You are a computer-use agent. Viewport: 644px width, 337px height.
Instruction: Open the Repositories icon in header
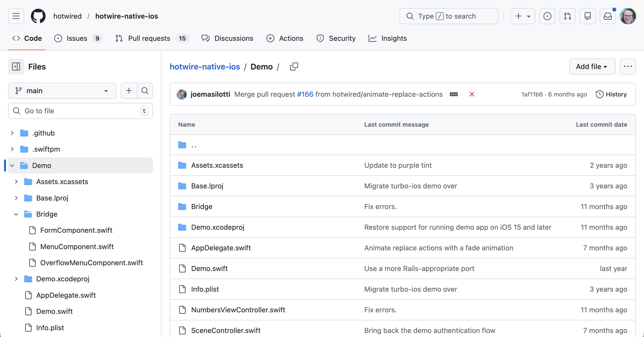click(x=587, y=16)
